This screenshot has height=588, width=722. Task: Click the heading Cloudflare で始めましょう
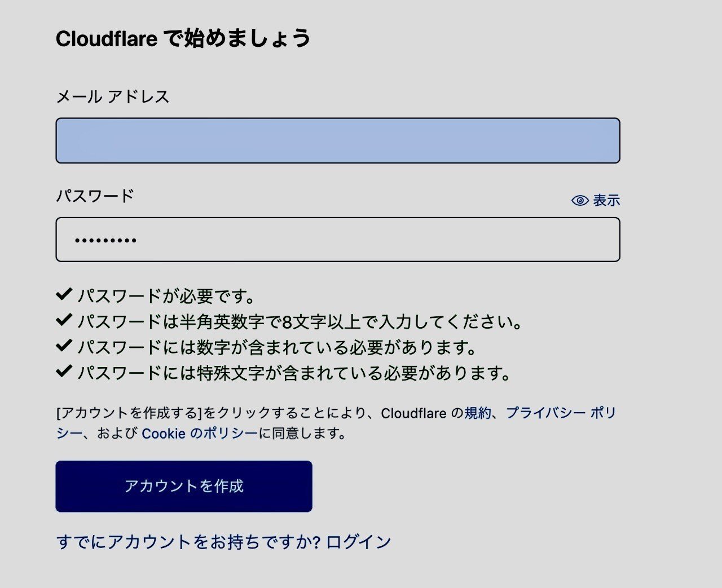(x=183, y=38)
